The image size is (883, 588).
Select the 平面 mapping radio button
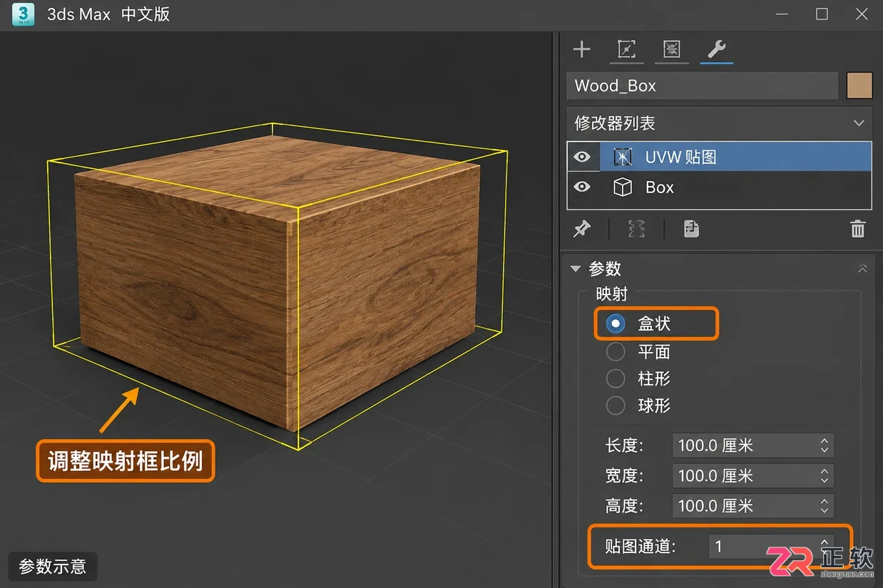[x=616, y=351]
